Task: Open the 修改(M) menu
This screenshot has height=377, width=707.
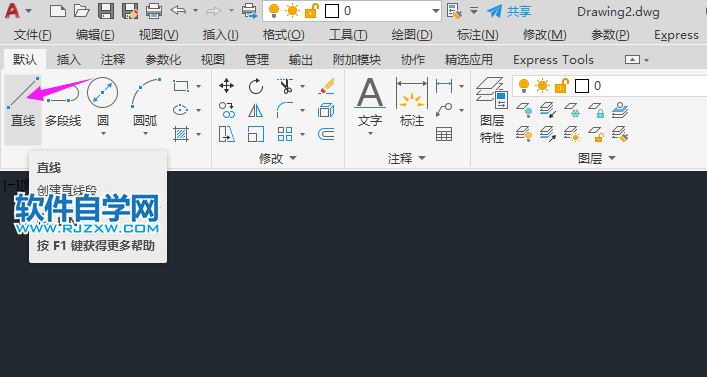Action: 545,35
